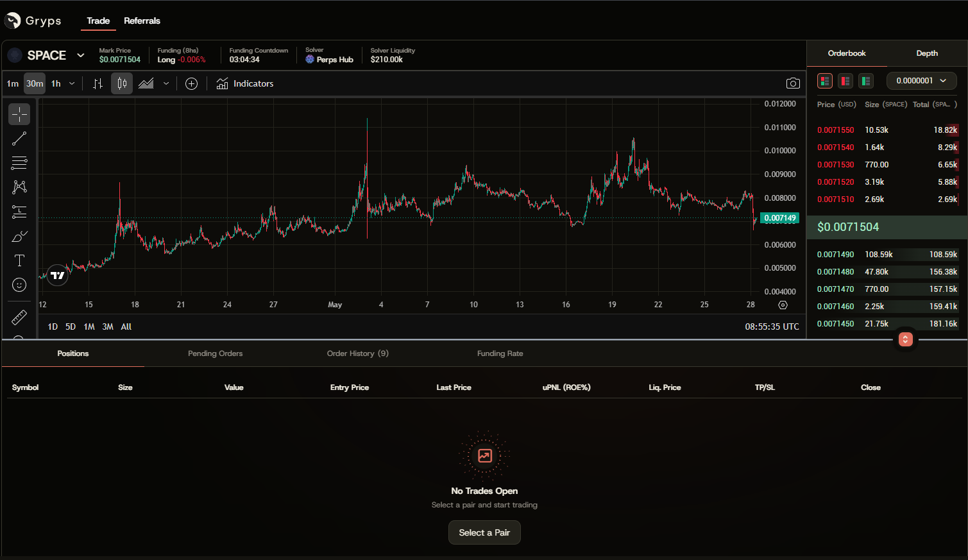The height and width of the screenshot is (560, 968).
Task: Open the Order History (9) tab
Action: (358, 353)
